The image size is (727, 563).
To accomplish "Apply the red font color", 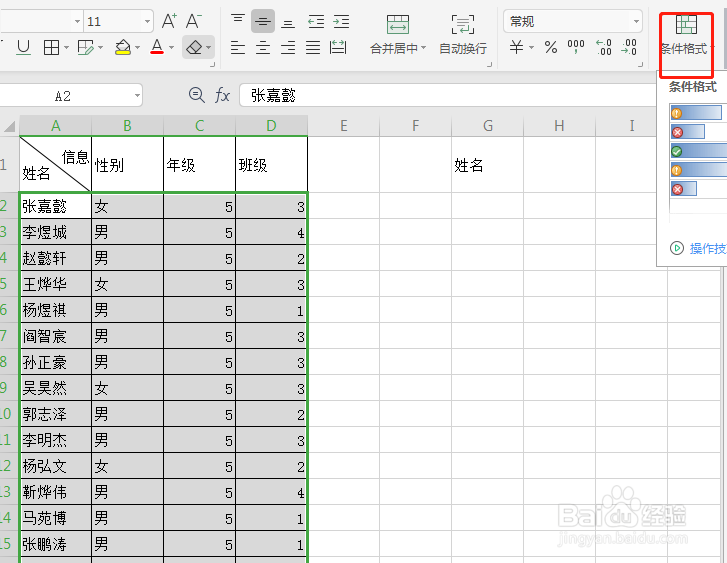I will (x=157, y=47).
